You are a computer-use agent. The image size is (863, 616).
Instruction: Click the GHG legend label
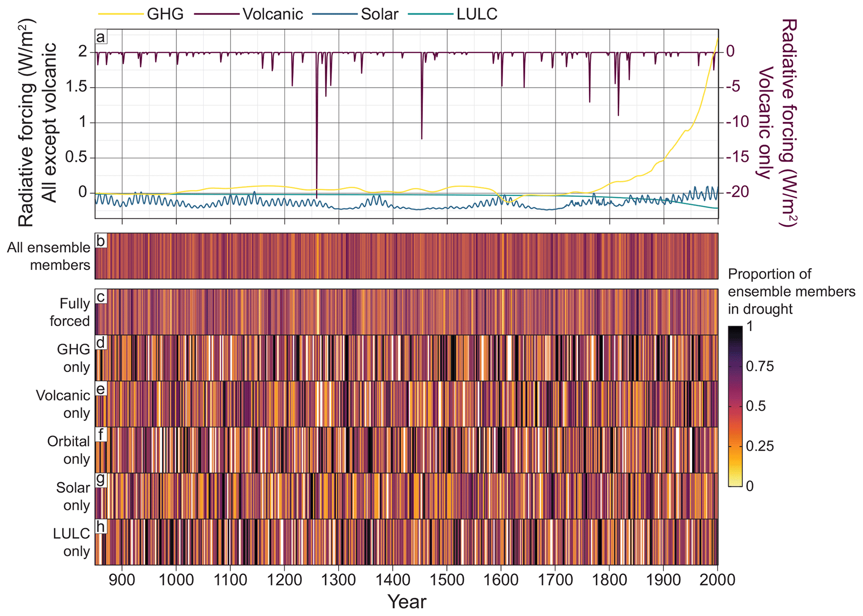point(165,14)
